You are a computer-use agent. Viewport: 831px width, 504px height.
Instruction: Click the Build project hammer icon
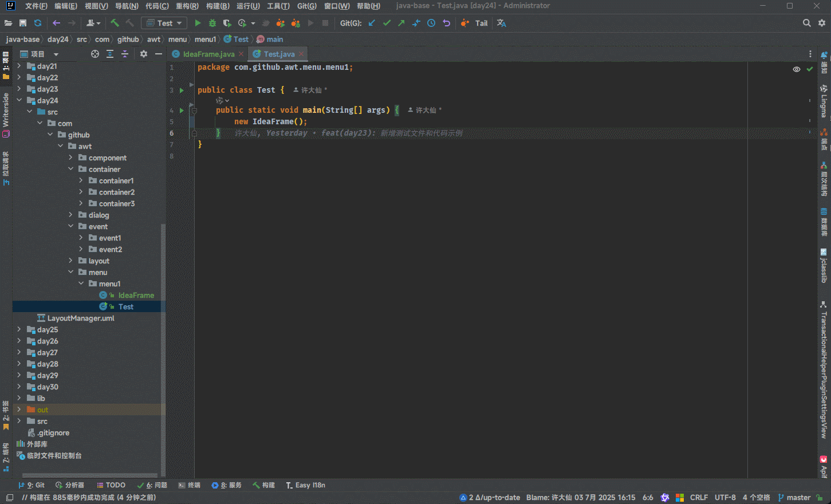115,23
